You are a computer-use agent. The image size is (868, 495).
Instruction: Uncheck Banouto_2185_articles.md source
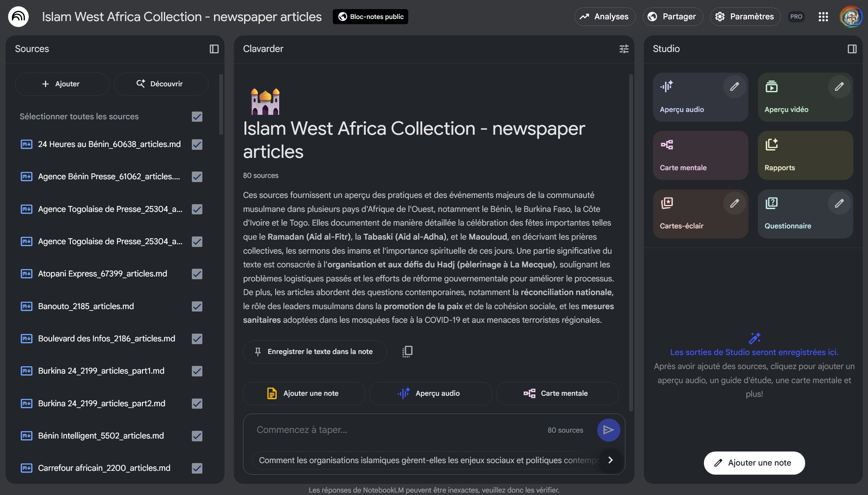pos(197,306)
